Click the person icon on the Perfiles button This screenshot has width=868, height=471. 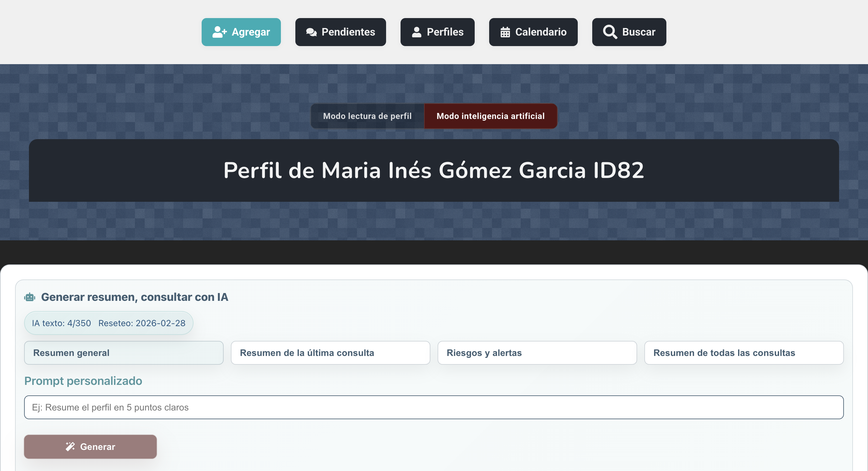[x=417, y=32]
